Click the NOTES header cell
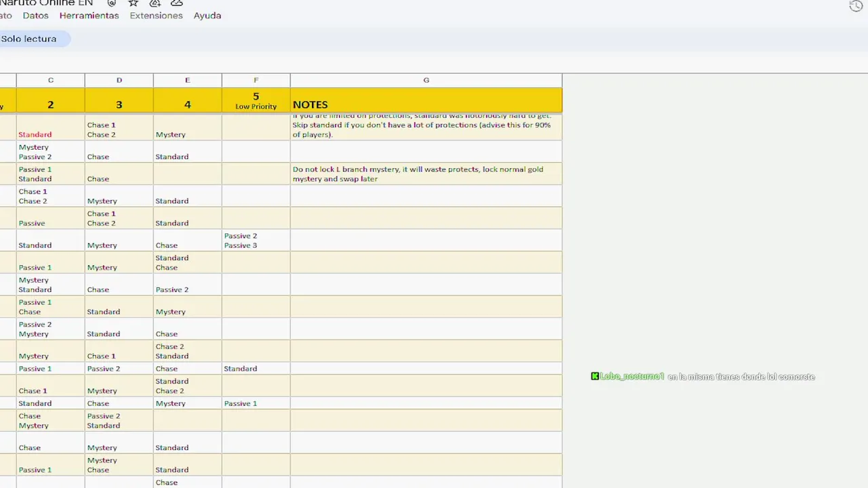 [427, 100]
